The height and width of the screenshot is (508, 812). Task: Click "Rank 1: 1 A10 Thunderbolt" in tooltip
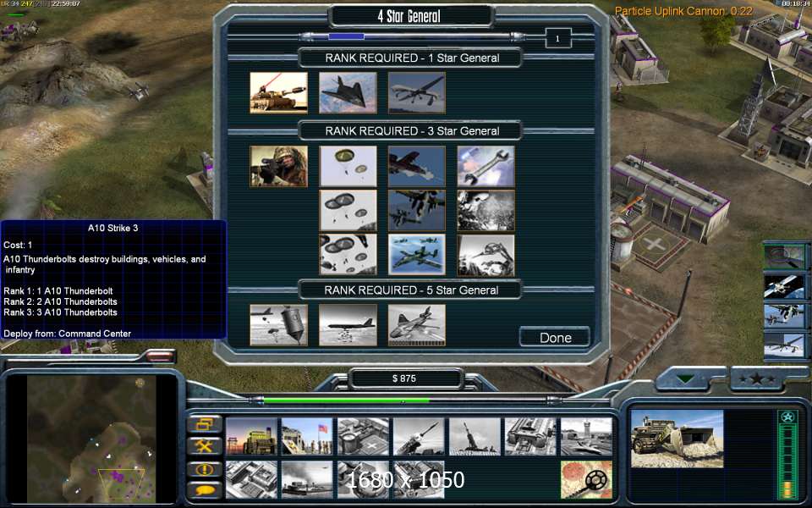[x=58, y=291]
